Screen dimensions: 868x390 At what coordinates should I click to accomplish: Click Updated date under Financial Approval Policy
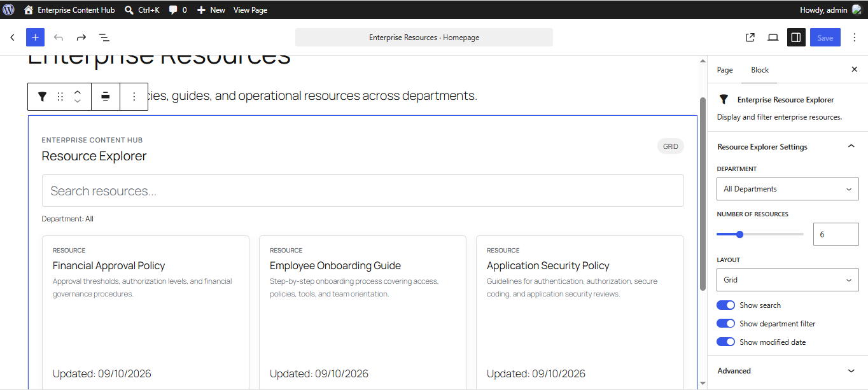coord(102,374)
